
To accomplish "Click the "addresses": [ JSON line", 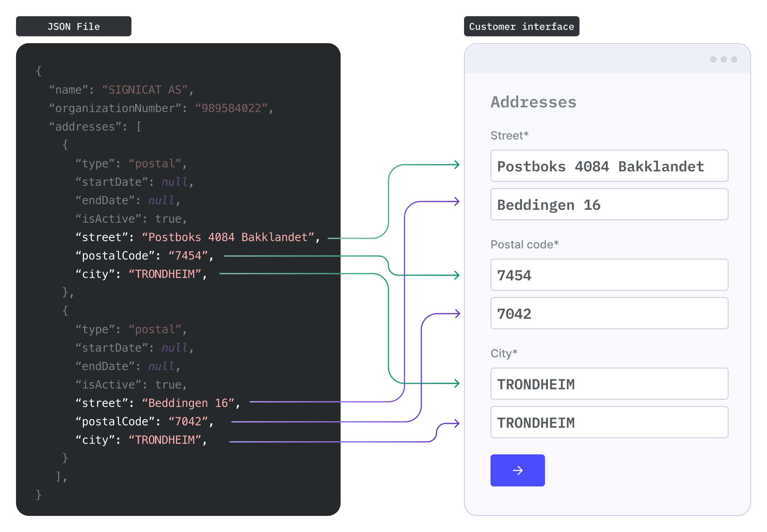I will pyautogui.click(x=95, y=127).
